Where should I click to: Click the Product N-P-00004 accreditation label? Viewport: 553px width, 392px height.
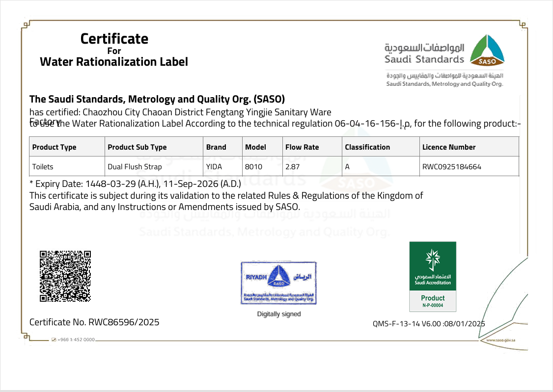(x=433, y=301)
